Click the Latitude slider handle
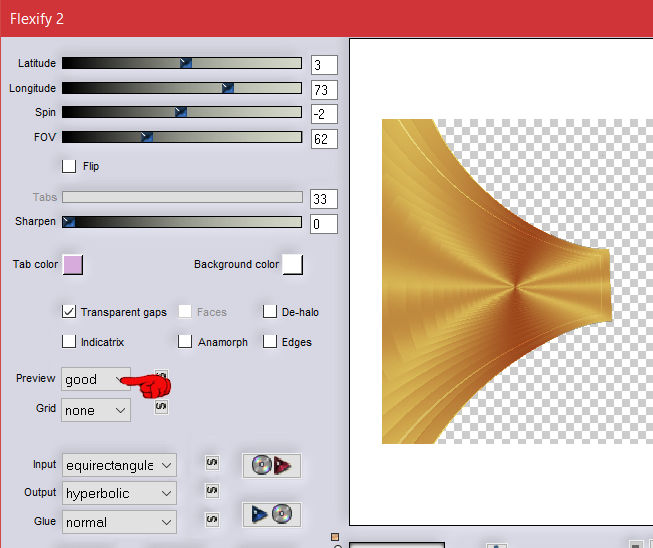Image resolution: width=653 pixels, height=548 pixels. (x=186, y=63)
